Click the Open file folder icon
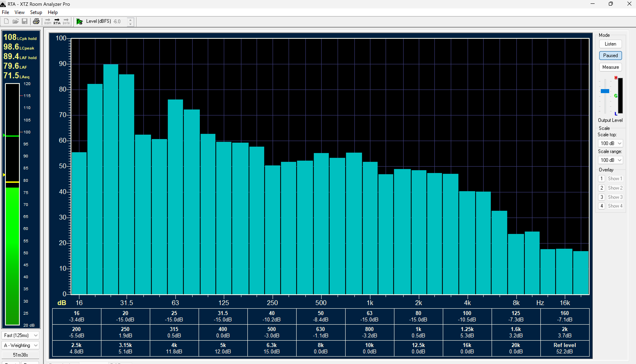 (16, 22)
